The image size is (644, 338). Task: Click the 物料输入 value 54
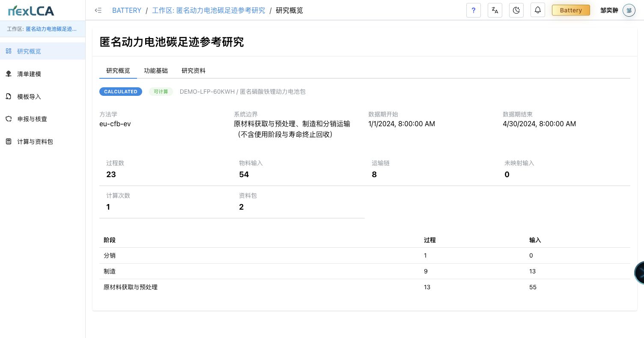244,174
